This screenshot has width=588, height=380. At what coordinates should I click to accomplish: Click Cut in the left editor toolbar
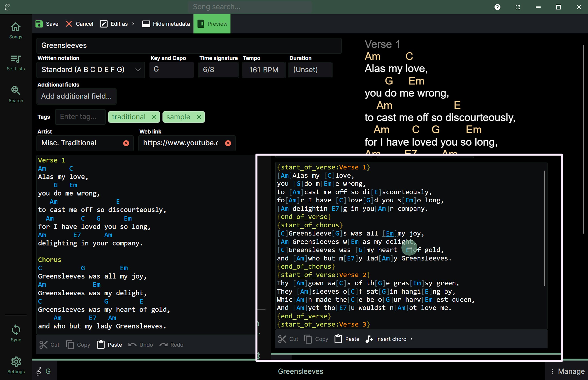pos(49,345)
